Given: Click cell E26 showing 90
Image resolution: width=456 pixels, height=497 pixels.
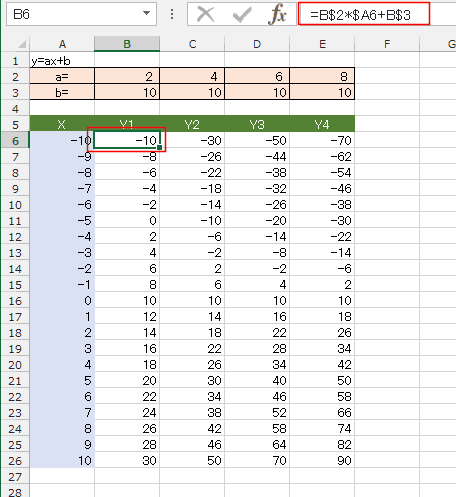Looking at the screenshot, I should click(x=322, y=461).
